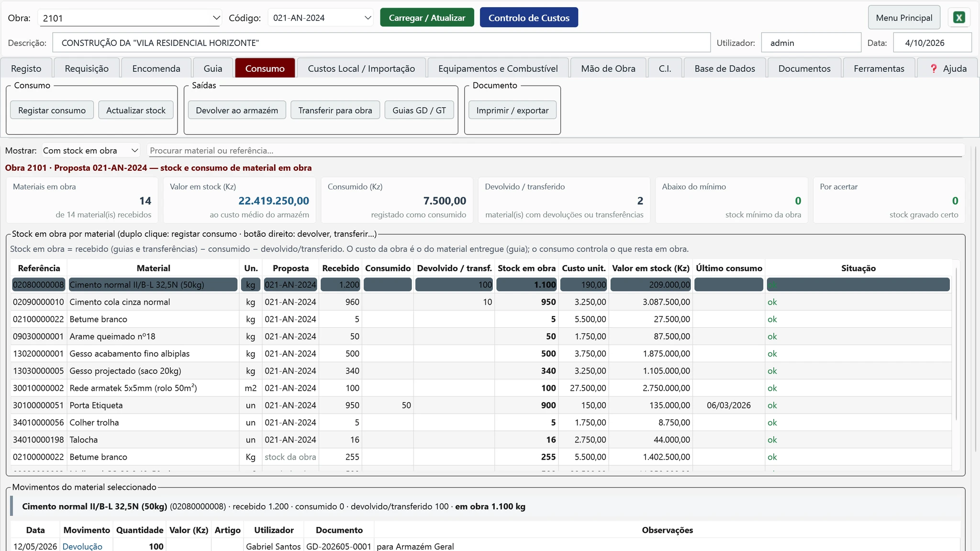Switch to the Registo tab
This screenshot has height=551, width=980.
26,68
